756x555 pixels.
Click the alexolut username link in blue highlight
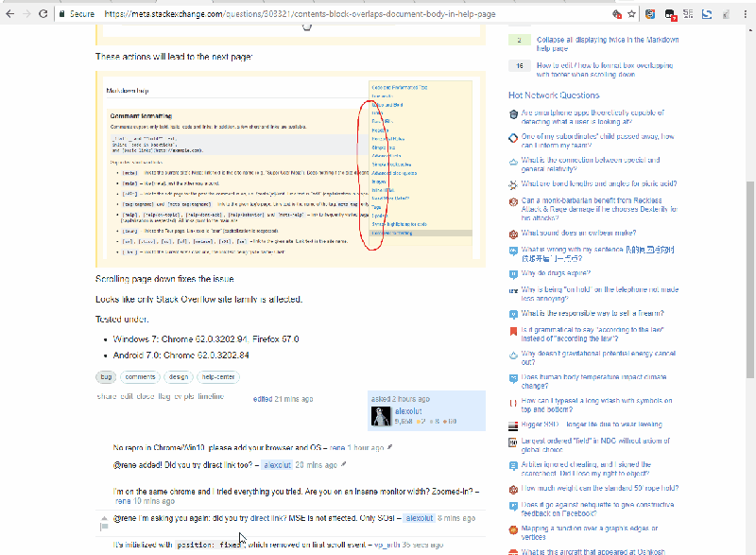[408, 413]
